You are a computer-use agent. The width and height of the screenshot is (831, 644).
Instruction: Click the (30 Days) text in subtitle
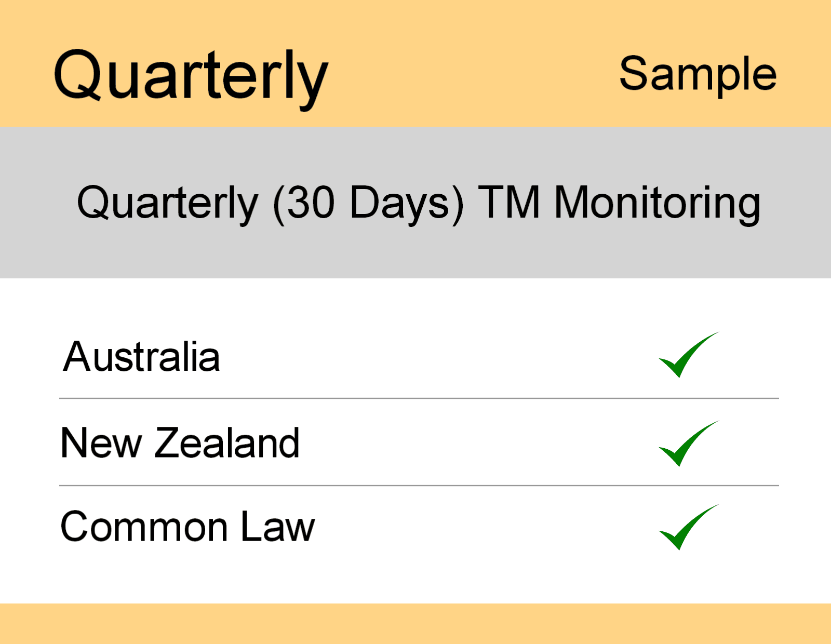click(368, 203)
